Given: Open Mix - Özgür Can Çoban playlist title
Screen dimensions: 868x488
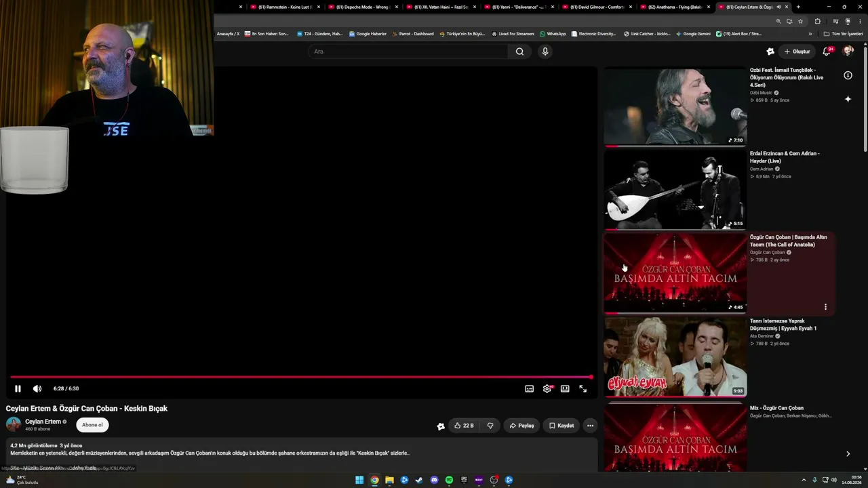Looking at the screenshot, I should tap(776, 408).
